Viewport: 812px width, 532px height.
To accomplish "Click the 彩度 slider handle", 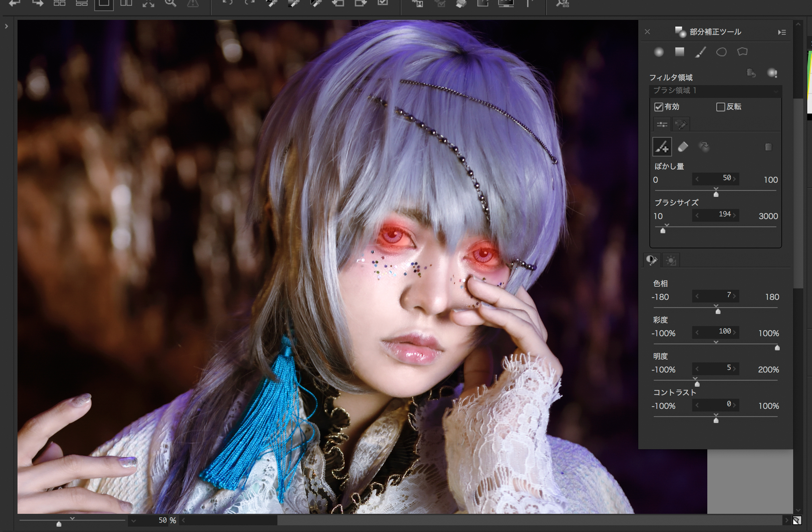I will [777, 348].
